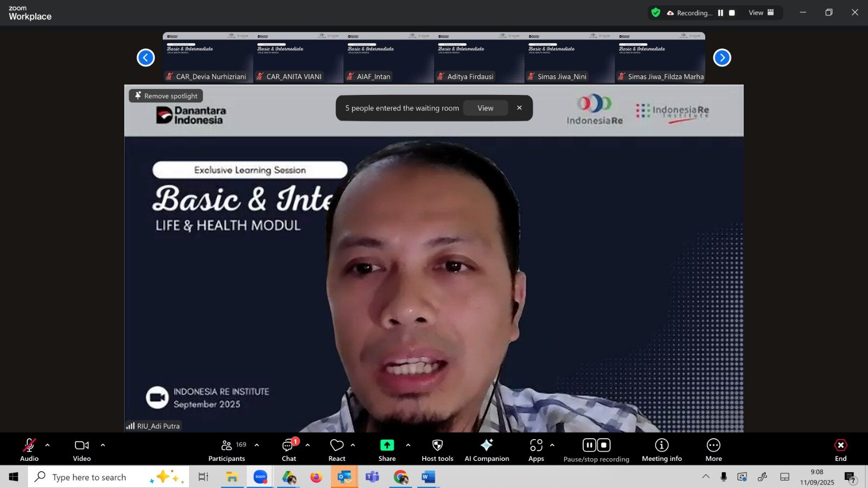
Task: Open the Participants panel
Action: point(226,448)
